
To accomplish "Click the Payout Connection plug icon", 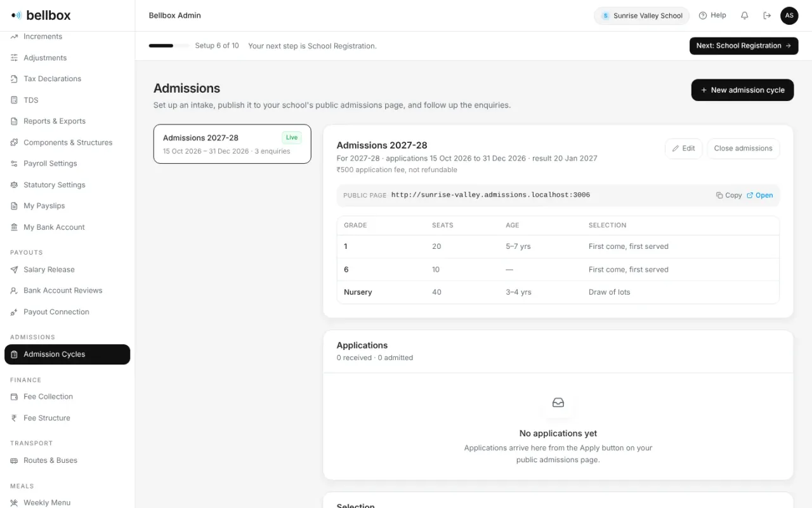I will tap(14, 312).
